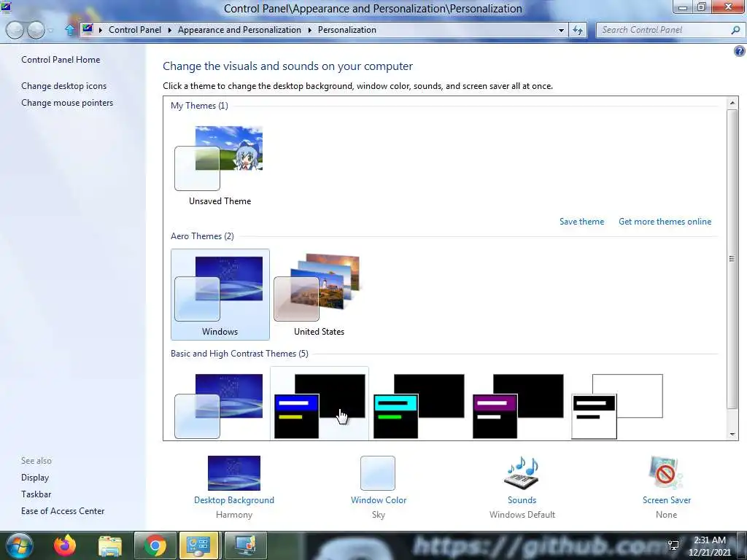This screenshot has height=560, width=747.
Task: Open the recent pages dropdown arrow
Action: 51,31
